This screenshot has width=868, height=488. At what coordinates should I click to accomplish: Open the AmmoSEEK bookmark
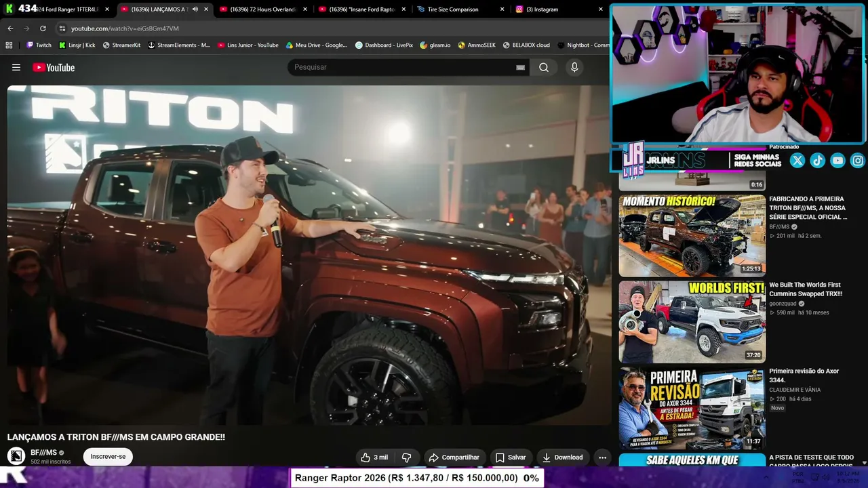coord(477,45)
